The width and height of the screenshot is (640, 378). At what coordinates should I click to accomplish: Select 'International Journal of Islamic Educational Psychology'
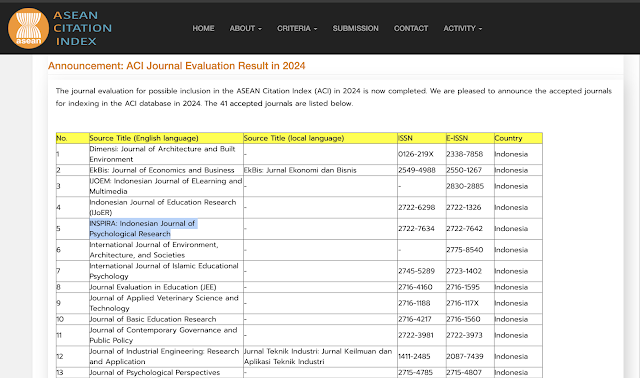tap(164, 271)
